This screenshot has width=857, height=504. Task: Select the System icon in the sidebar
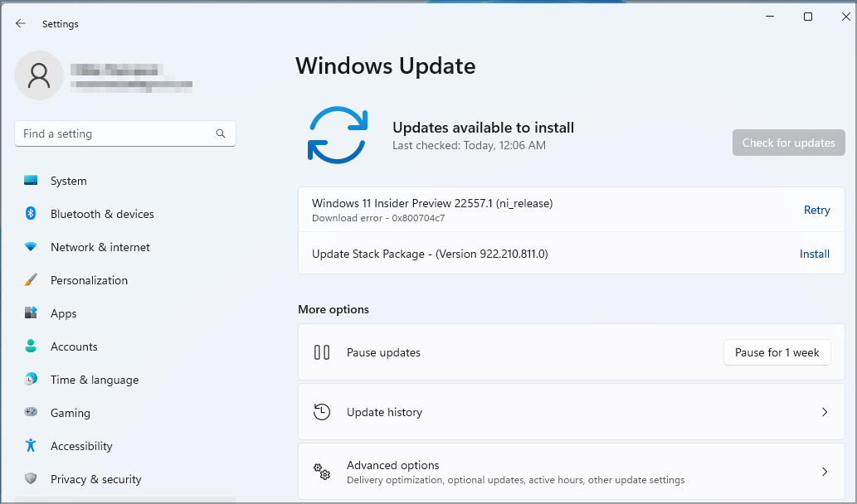coord(30,181)
